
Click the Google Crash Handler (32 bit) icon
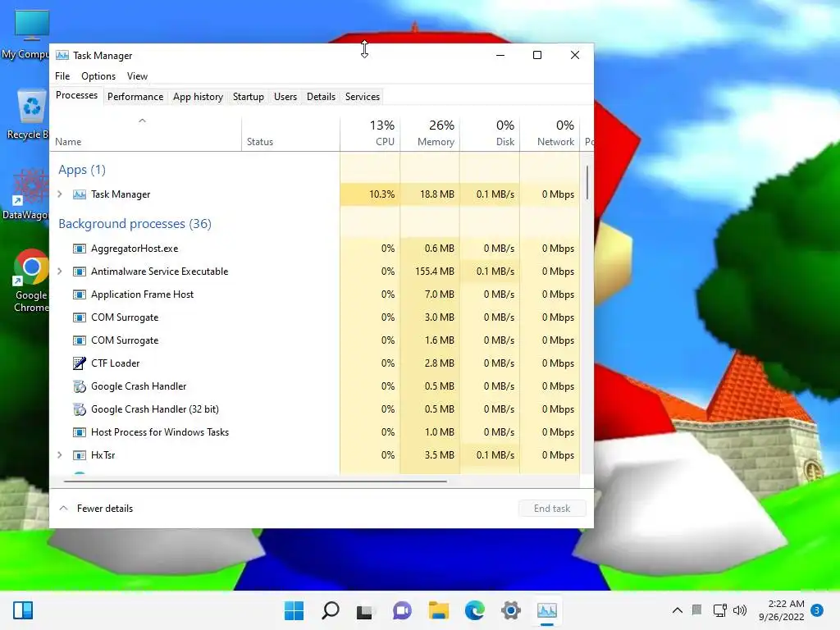tap(80, 409)
